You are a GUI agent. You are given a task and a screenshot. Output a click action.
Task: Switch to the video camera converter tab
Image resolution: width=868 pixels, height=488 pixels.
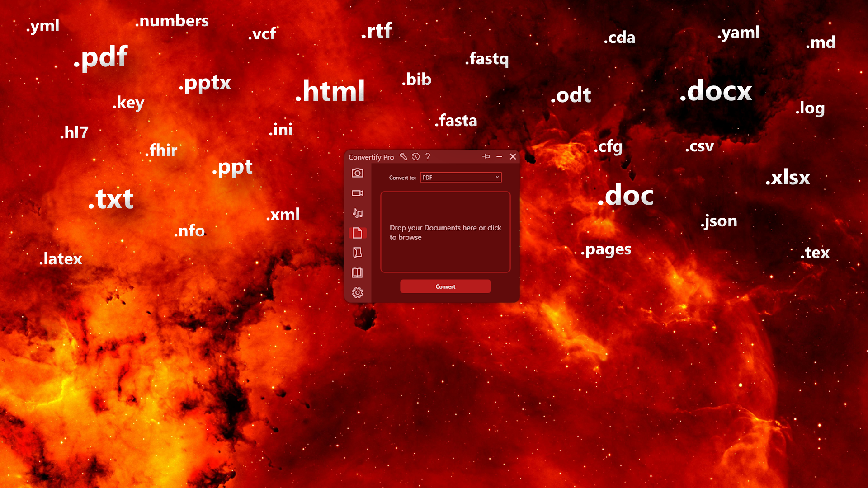click(357, 193)
